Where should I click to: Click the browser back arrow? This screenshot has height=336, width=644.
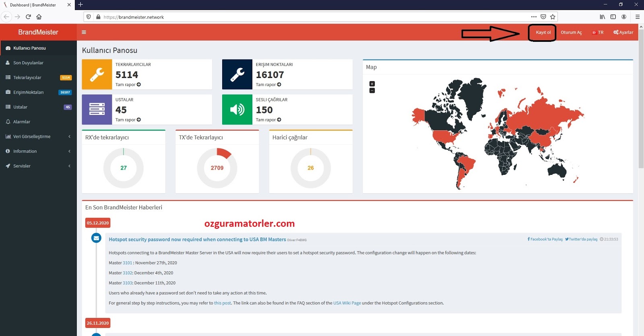[x=6, y=17]
